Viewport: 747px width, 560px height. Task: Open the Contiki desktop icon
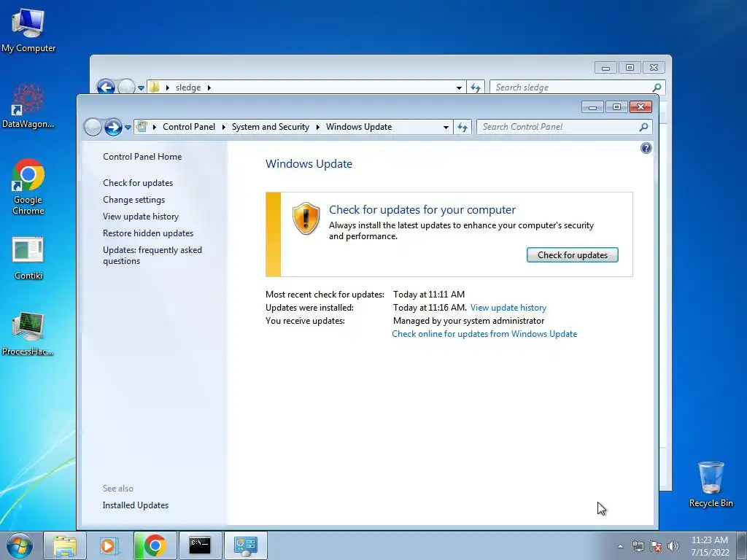(28, 257)
